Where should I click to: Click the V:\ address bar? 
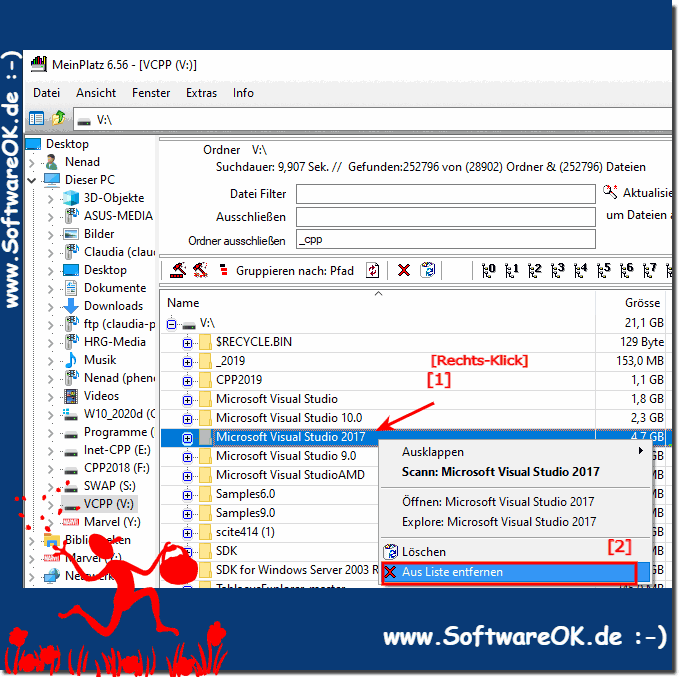(372, 119)
